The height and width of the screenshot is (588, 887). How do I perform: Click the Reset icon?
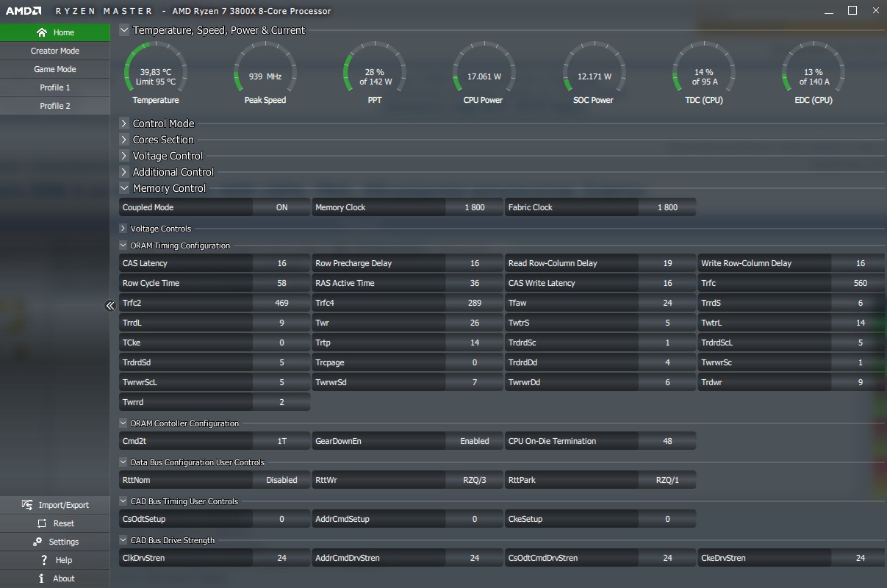41,523
